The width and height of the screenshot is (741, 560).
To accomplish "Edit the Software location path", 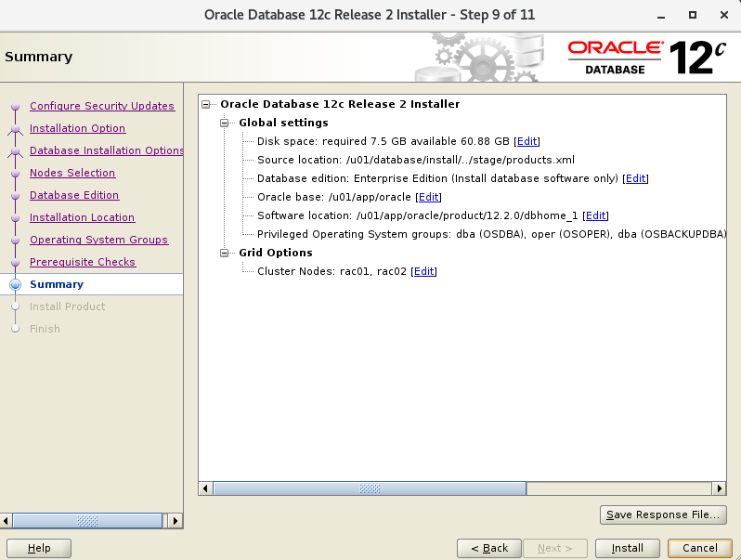I will coord(595,215).
